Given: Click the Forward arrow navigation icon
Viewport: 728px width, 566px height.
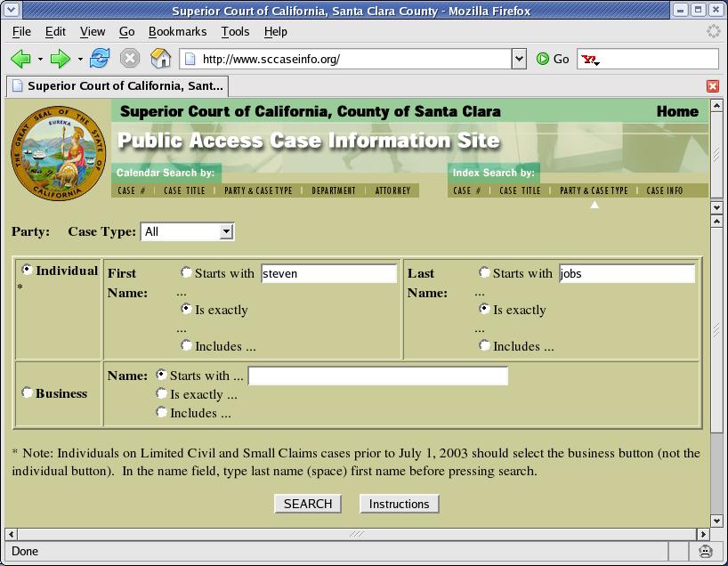Looking at the screenshot, I should click(60, 59).
